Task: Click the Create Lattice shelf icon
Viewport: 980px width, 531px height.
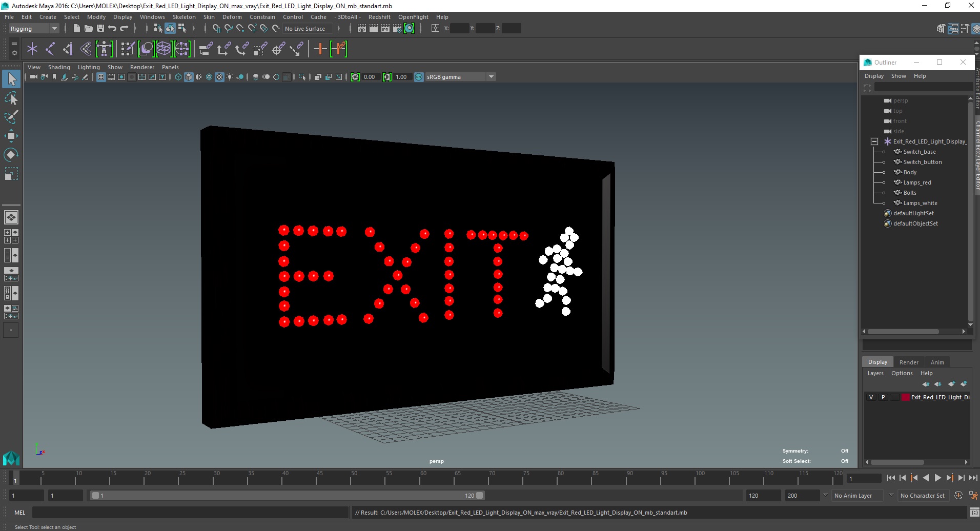Action: 164,49
